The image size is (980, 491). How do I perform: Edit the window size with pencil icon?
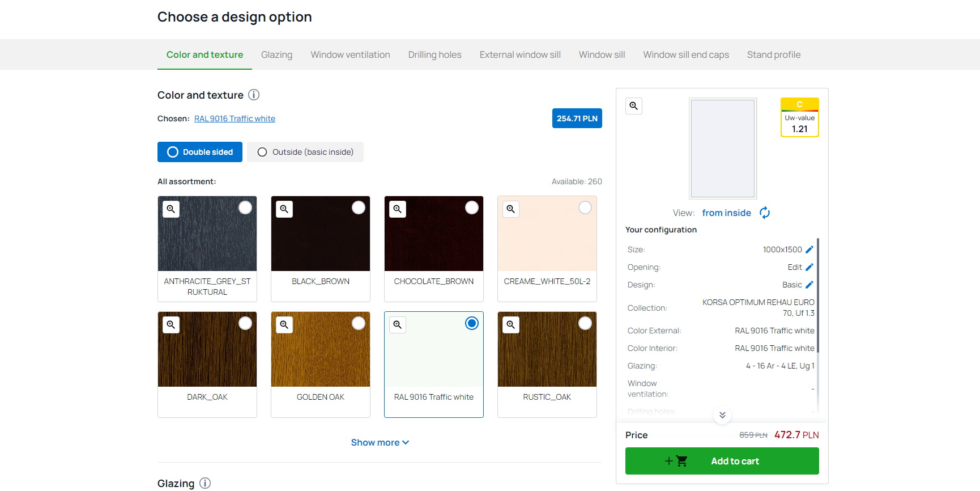pyautogui.click(x=809, y=249)
